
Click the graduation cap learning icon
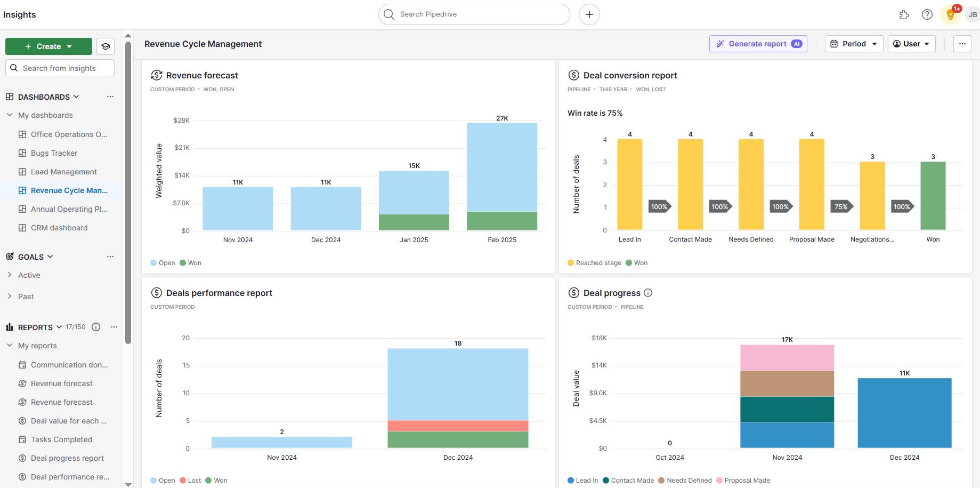coord(106,46)
